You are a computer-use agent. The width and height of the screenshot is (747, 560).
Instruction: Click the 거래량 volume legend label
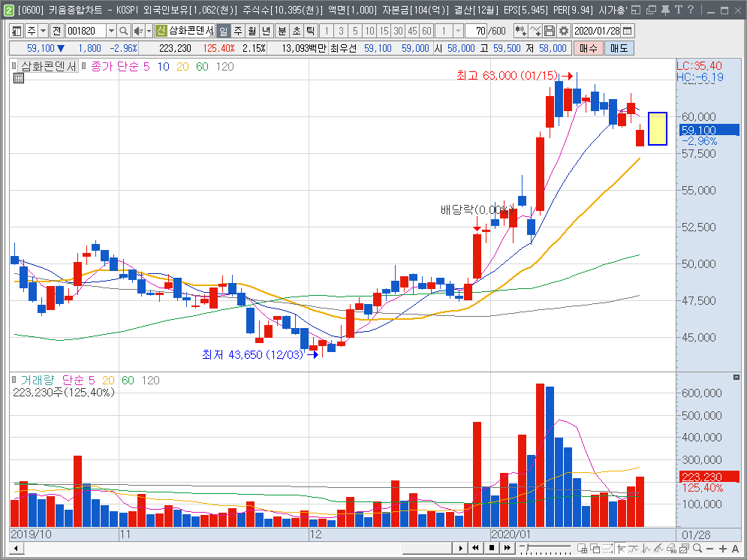point(37,380)
